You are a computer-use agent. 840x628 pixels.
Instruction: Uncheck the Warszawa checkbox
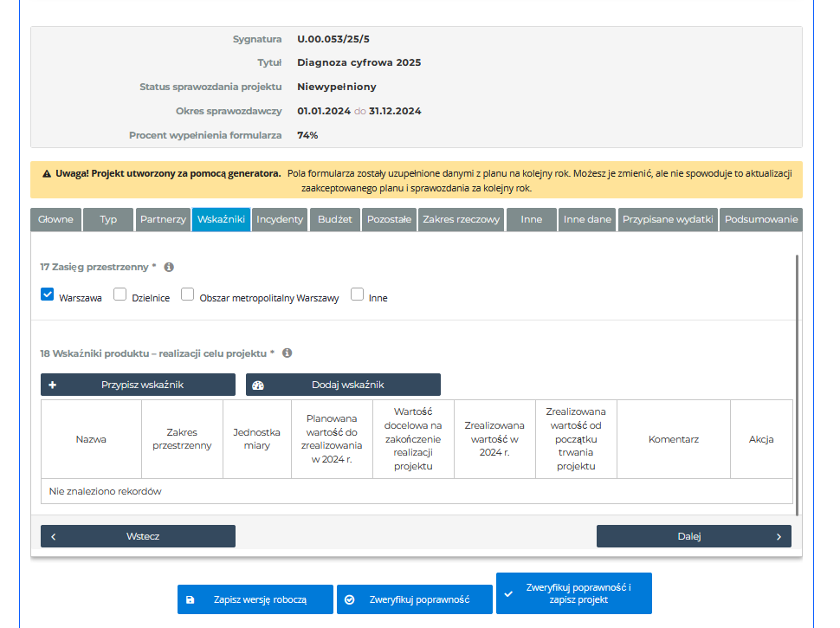tap(48, 295)
